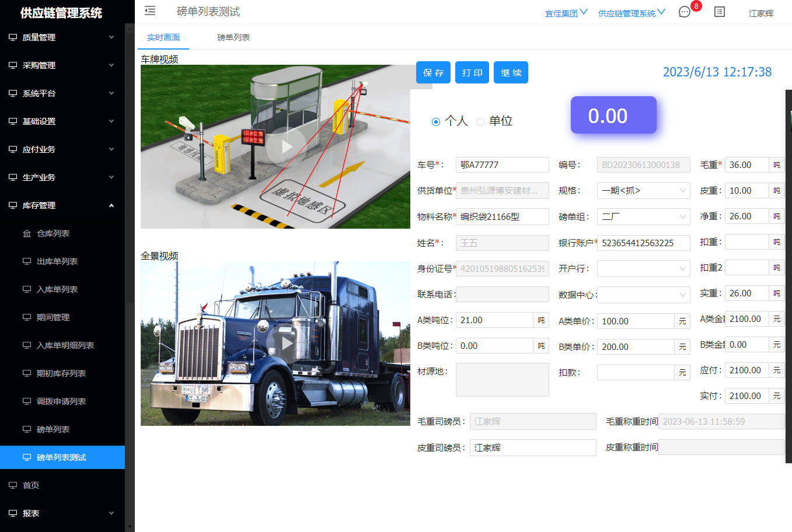Open the message notifications chat icon

tap(685, 12)
